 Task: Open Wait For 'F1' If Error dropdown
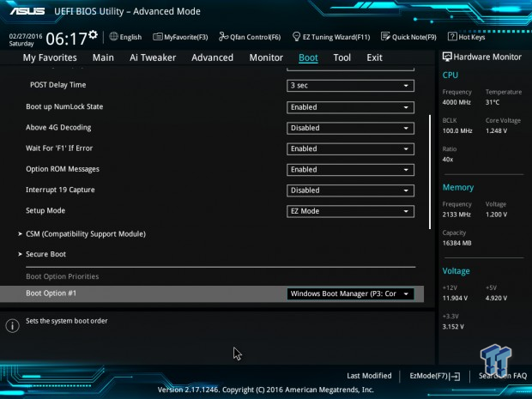(350, 149)
